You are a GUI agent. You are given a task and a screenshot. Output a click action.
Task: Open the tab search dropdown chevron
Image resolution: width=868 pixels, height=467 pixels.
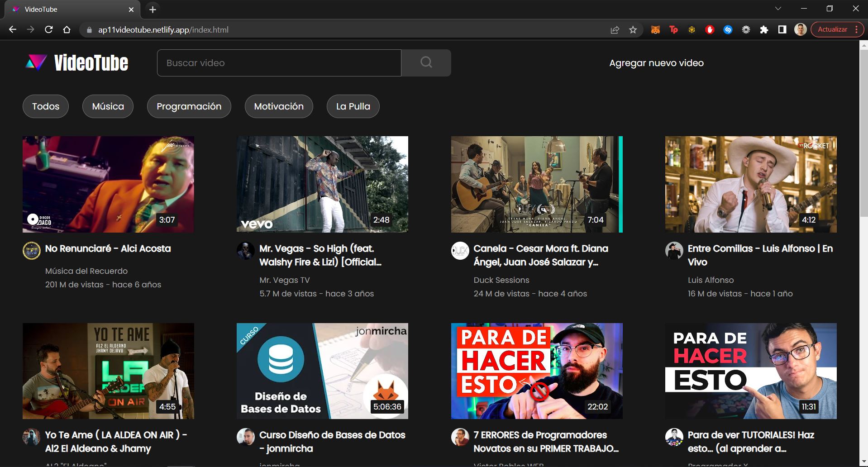tap(778, 9)
